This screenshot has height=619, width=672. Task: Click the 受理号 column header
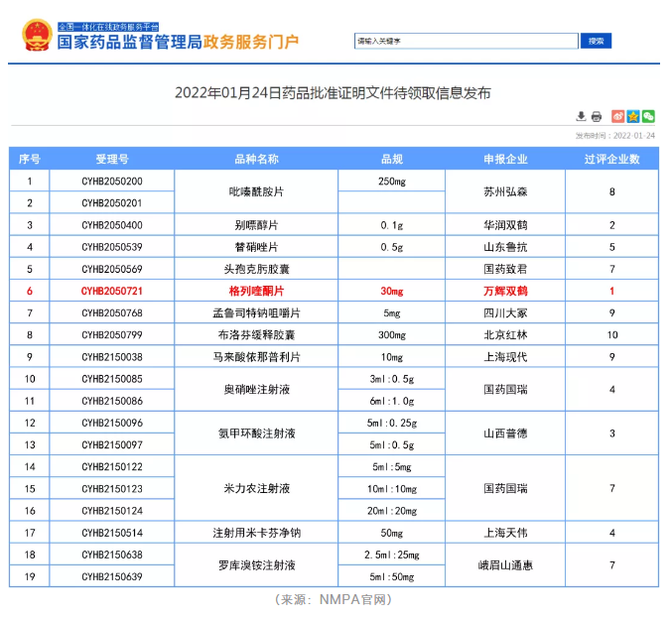[x=112, y=160]
